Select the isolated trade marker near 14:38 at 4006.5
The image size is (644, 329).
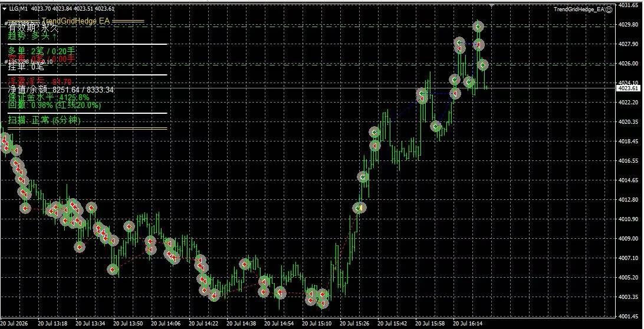coord(245,264)
